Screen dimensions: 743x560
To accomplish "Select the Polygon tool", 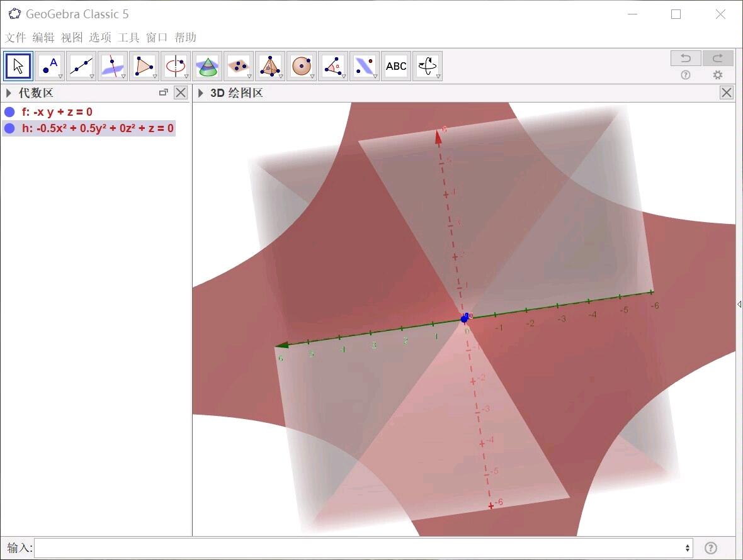I will point(144,66).
